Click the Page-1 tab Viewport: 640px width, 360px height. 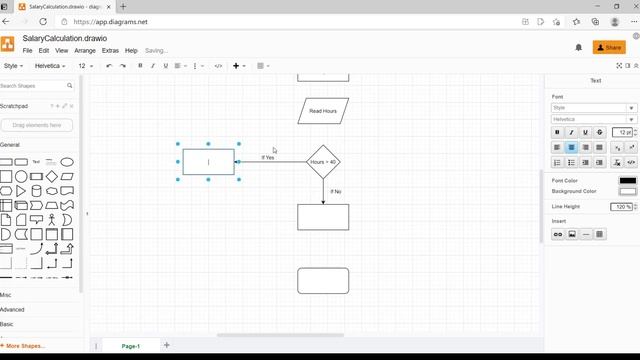coord(131,346)
